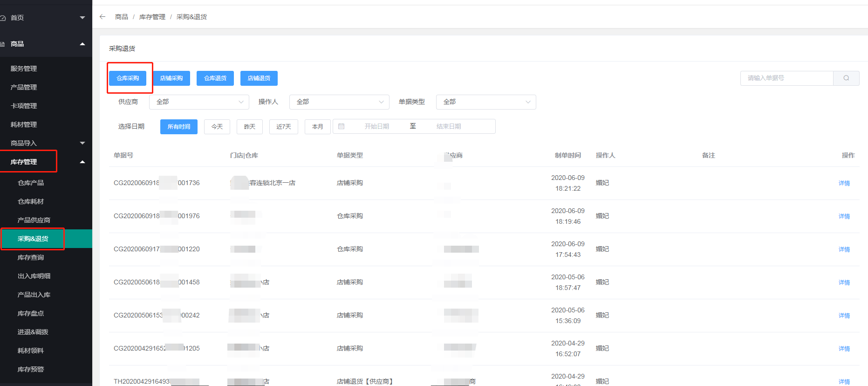Click 库存管理 in the breadcrumb

tap(152, 17)
